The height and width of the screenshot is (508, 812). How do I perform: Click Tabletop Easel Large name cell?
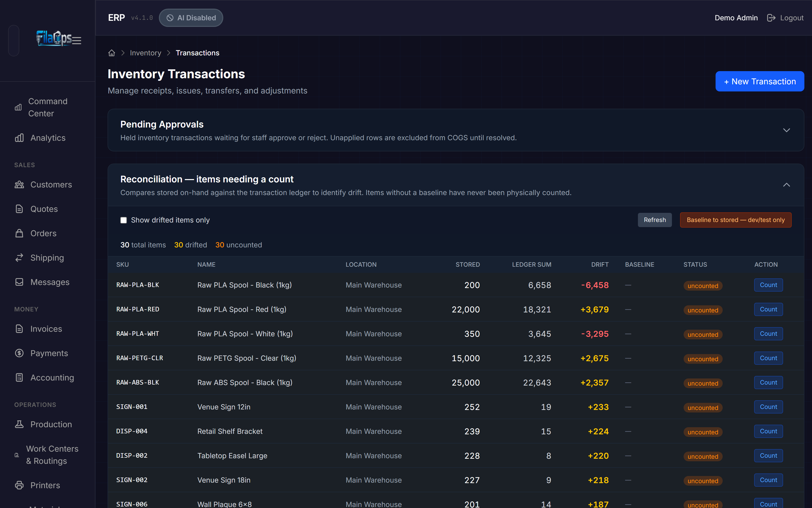pyautogui.click(x=232, y=456)
